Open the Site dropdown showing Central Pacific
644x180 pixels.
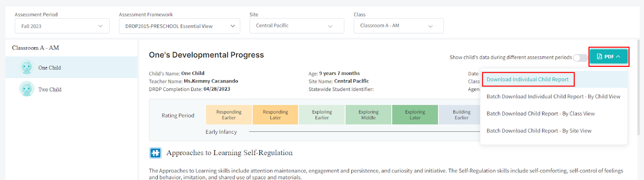297,26
